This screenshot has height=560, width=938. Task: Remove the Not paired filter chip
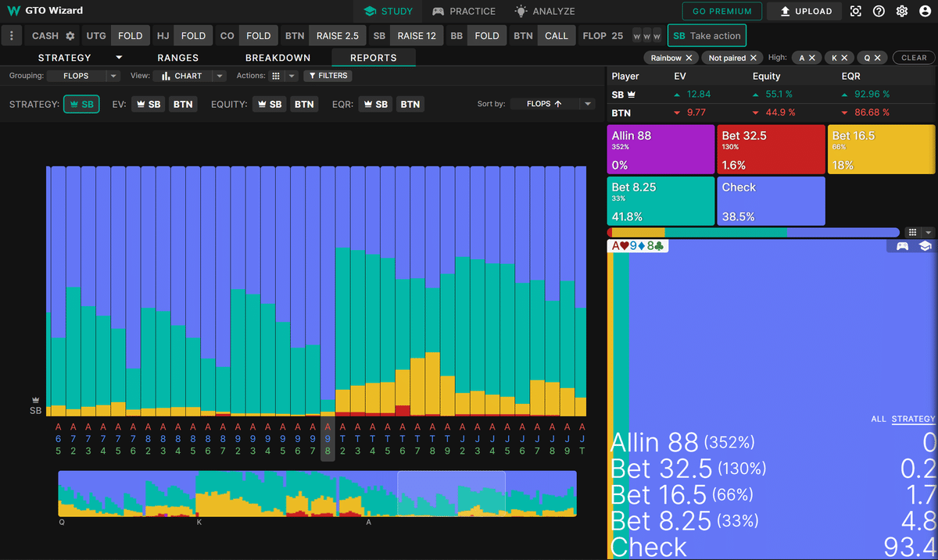coord(754,58)
